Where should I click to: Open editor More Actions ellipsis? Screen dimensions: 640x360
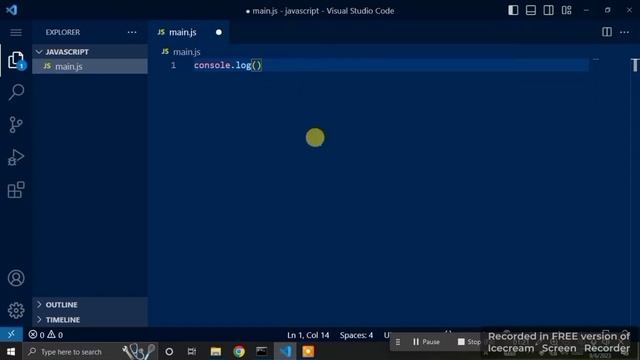[x=624, y=32]
